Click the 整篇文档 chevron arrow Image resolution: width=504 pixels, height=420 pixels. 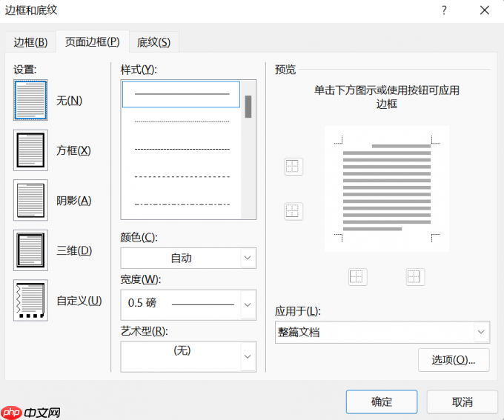tap(481, 333)
